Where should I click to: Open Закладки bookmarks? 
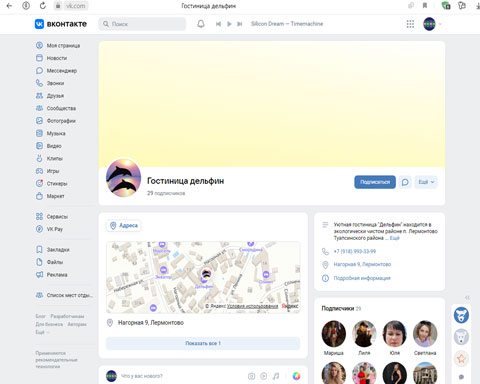coord(53,249)
